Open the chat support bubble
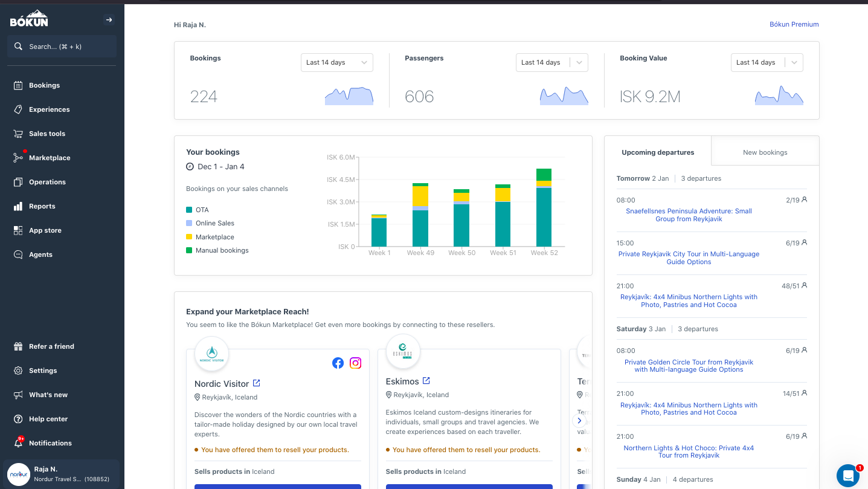 pos(848,476)
